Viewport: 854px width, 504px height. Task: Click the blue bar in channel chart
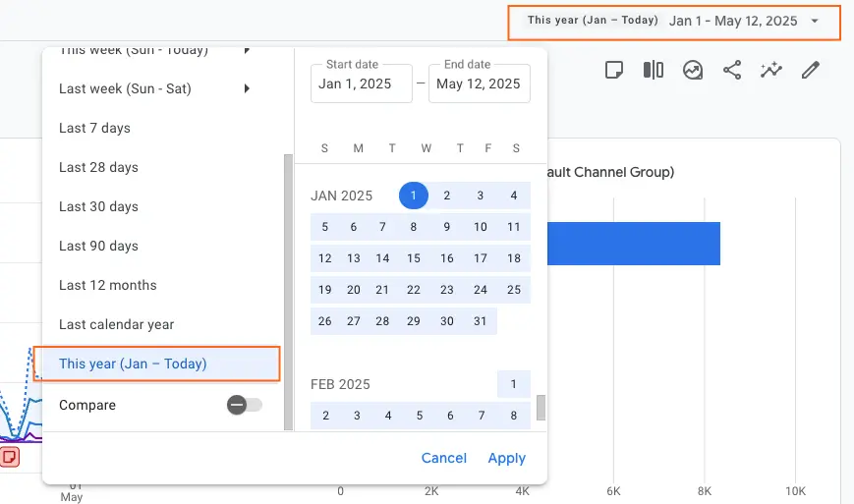pyautogui.click(x=634, y=244)
